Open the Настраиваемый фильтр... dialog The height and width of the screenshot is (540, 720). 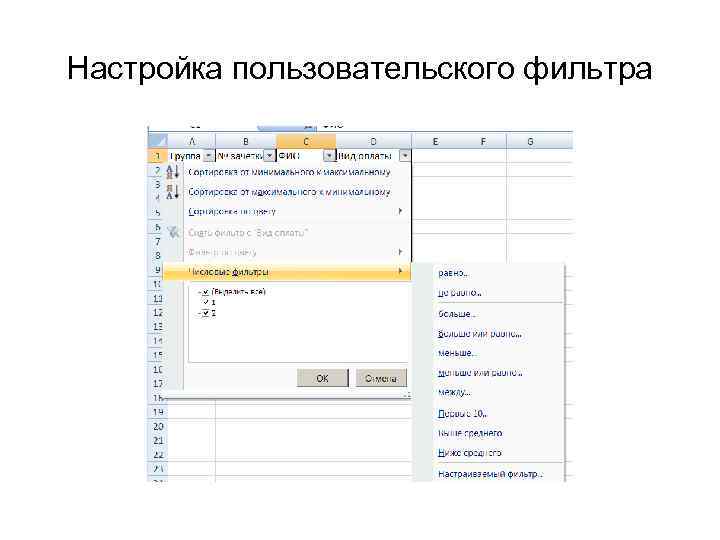pos(490,474)
